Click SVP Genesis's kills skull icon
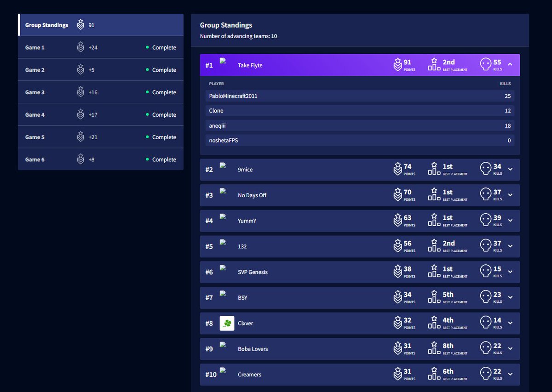The height and width of the screenshot is (392, 552). [x=485, y=272]
